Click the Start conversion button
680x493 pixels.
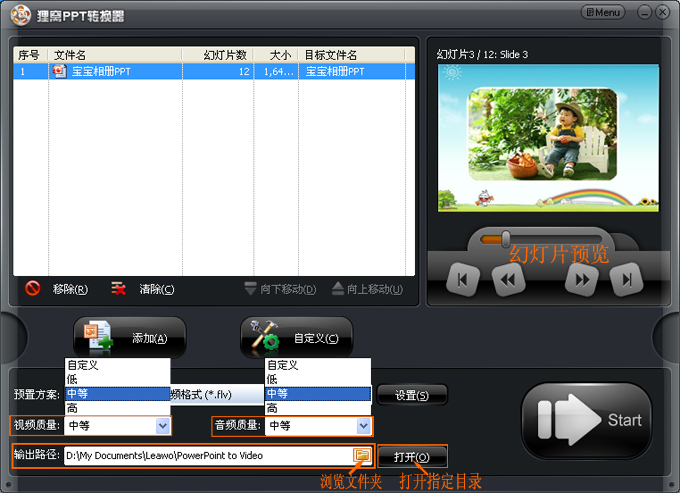(x=586, y=420)
